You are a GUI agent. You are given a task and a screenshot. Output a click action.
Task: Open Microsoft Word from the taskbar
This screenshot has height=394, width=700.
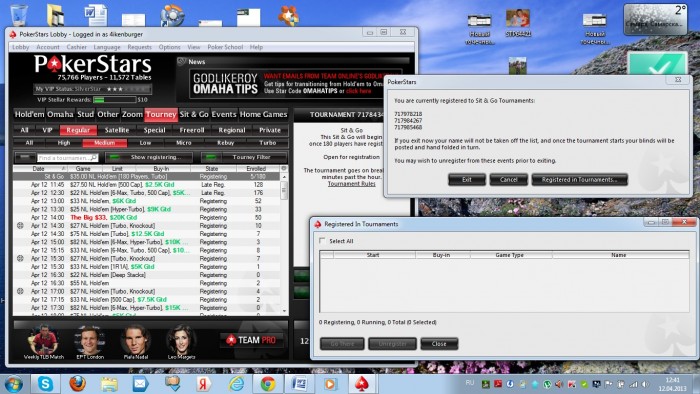300,384
